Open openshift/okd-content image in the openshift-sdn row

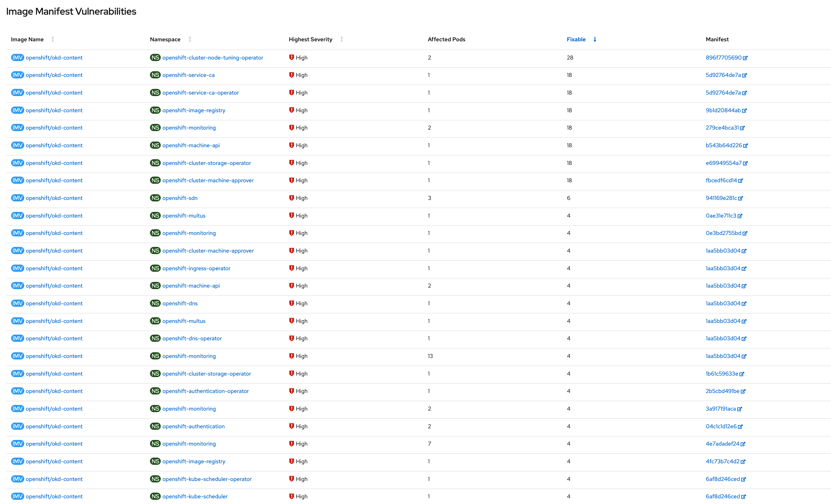tap(54, 198)
